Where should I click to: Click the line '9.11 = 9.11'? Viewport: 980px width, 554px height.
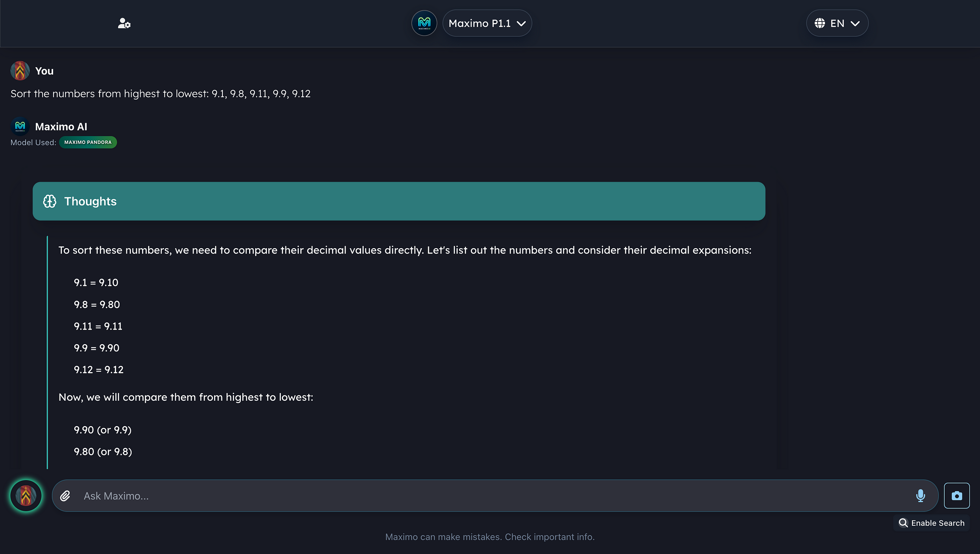click(98, 326)
